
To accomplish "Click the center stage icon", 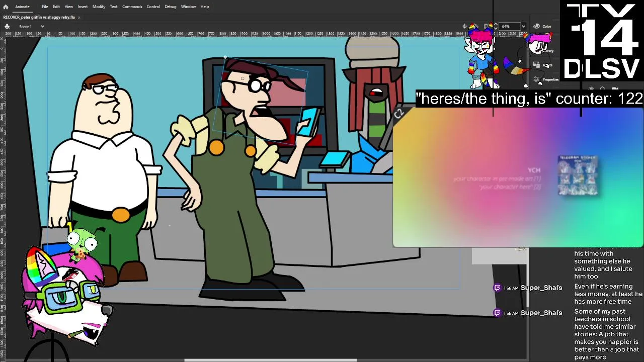I will click(465, 26).
